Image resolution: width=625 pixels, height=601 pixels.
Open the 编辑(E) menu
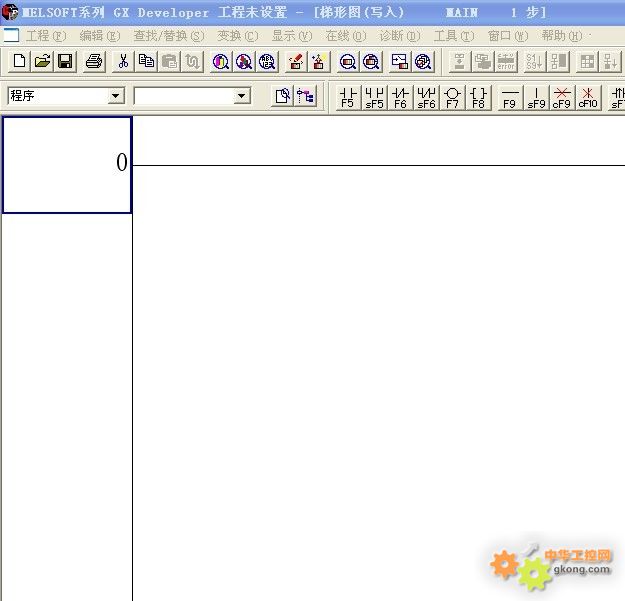coord(100,36)
